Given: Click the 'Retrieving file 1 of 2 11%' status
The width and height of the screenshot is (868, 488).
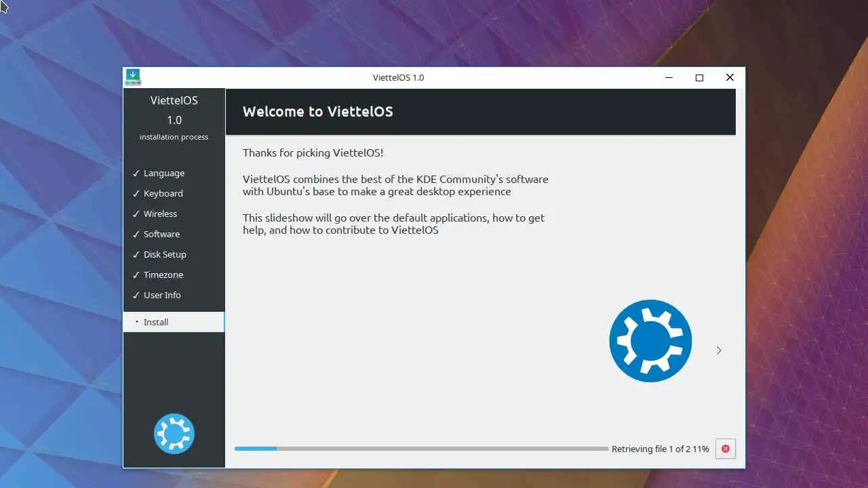Looking at the screenshot, I should coord(660,449).
